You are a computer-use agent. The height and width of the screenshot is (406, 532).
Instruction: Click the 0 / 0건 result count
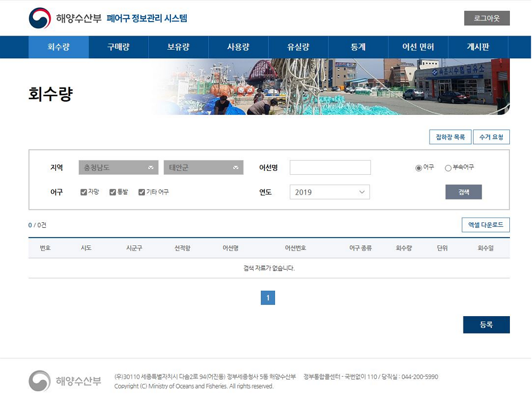click(x=37, y=225)
